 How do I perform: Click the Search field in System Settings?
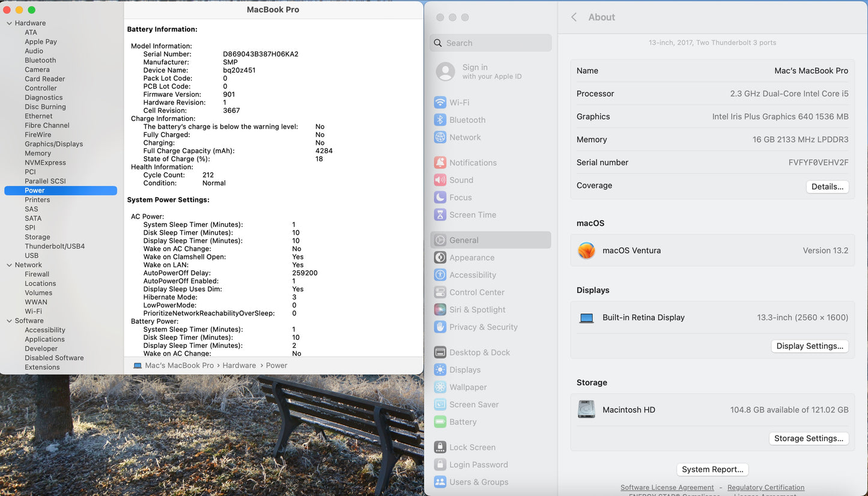coord(491,43)
